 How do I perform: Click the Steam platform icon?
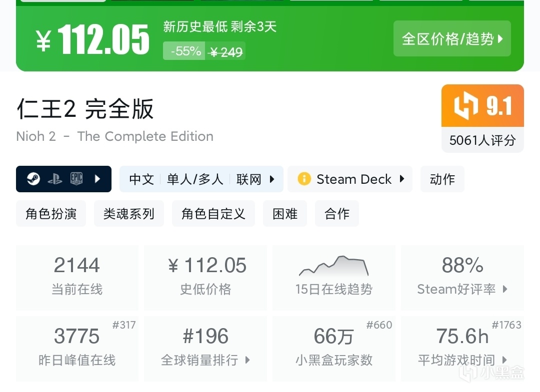(33, 179)
